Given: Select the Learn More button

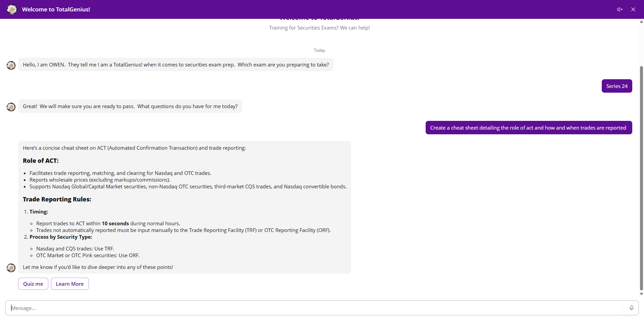Looking at the screenshot, I should click(70, 284).
